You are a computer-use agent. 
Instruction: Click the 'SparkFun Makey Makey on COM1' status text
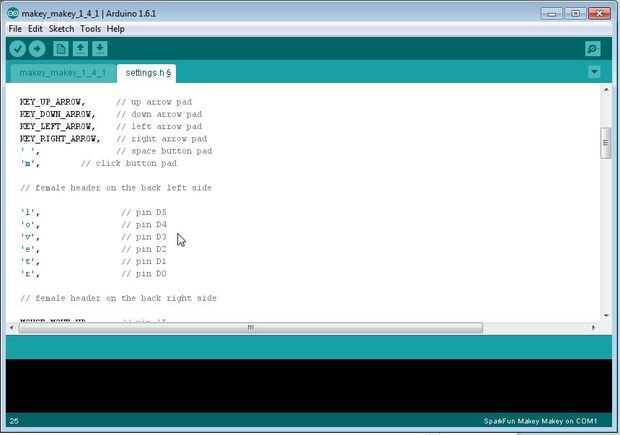(x=540, y=421)
